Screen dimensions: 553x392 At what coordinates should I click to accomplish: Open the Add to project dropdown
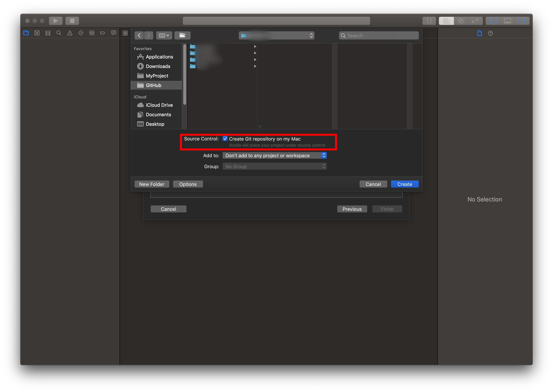[x=274, y=155]
